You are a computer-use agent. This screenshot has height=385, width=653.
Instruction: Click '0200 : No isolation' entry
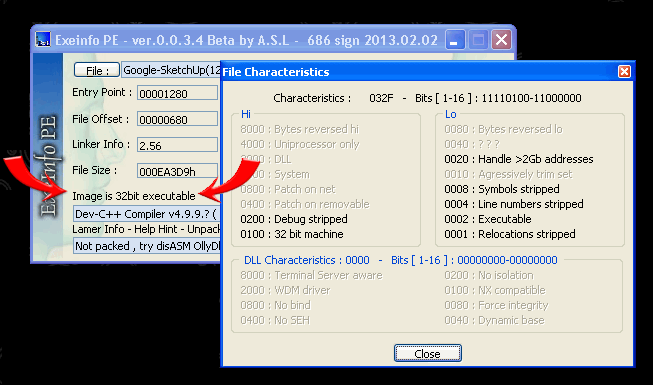coord(489,275)
